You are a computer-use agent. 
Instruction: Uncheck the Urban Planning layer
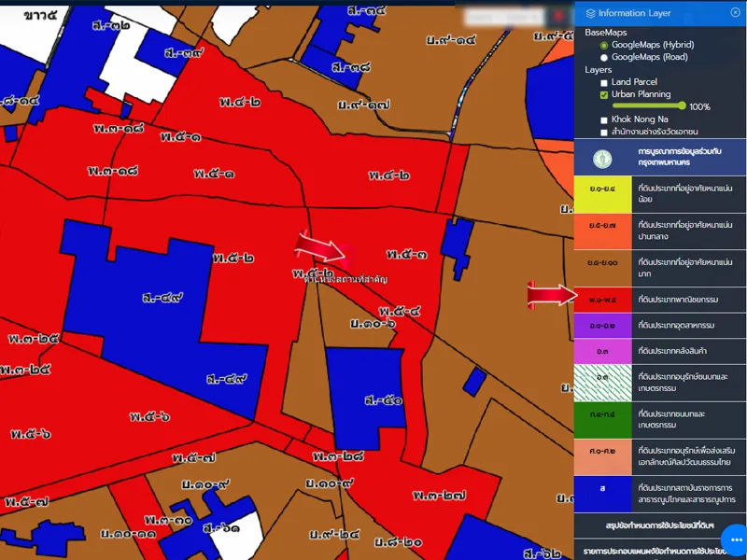[x=604, y=94]
